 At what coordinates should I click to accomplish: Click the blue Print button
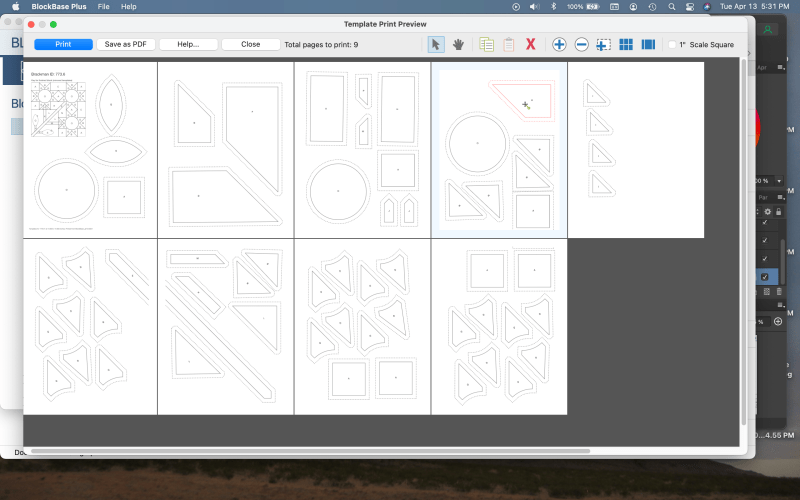click(63, 45)
